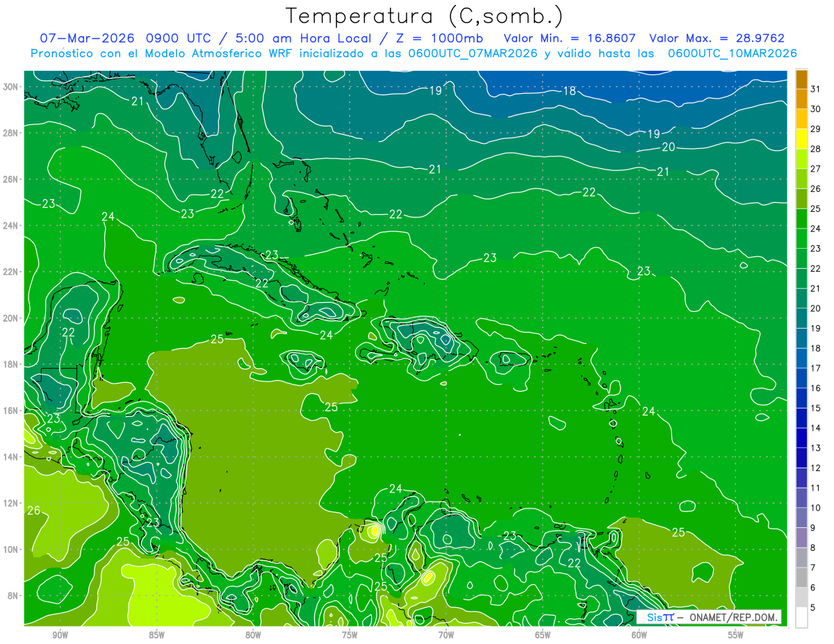The width and height of the screenshot is (834, 644).
Task: Click the 18N latitude axis label
Action: [x=11, y=365]
